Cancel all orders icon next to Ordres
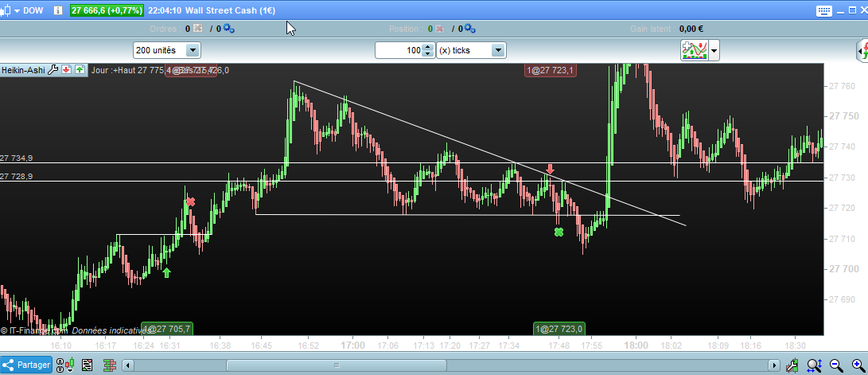868x375 pixels. point(197,29)
